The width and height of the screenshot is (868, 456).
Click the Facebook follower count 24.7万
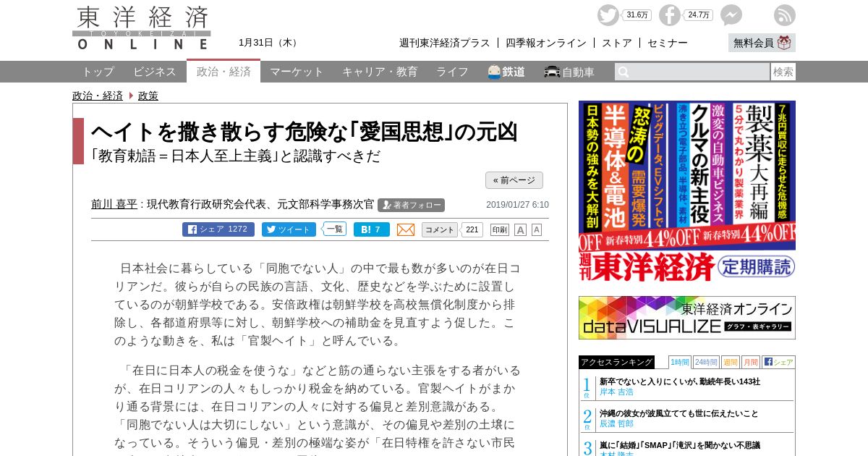tap(699, 15)
